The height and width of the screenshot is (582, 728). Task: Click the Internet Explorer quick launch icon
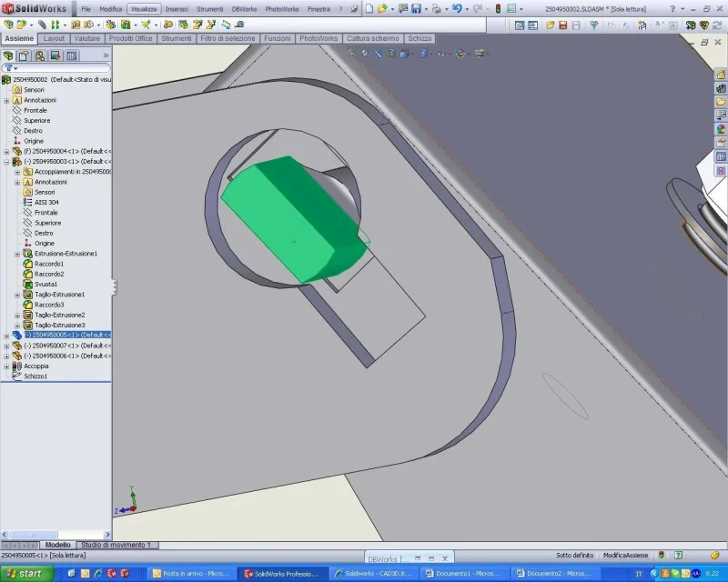pyautogui.click(x=98, y=574)
